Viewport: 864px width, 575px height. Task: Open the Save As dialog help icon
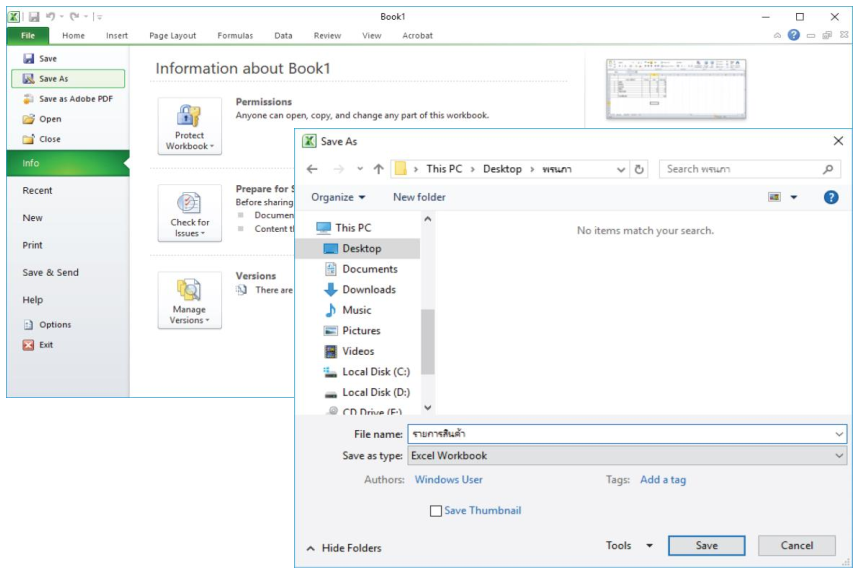tap(830, 197)
